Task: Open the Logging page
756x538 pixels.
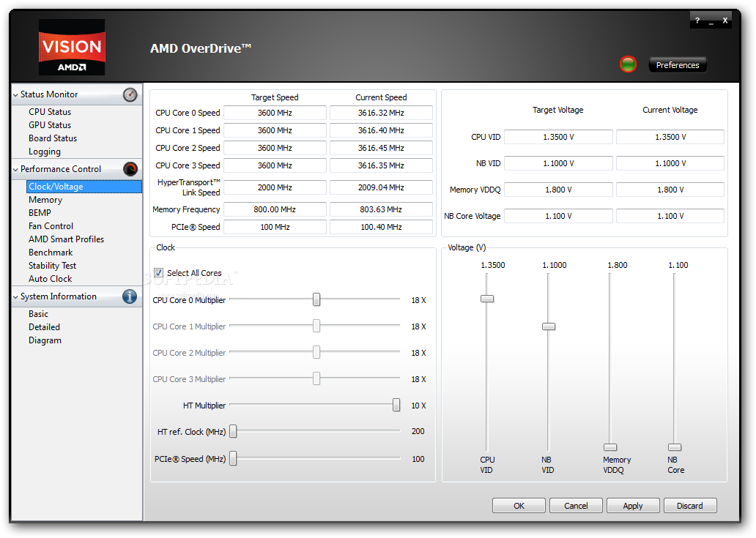Action: click(45, 152)
